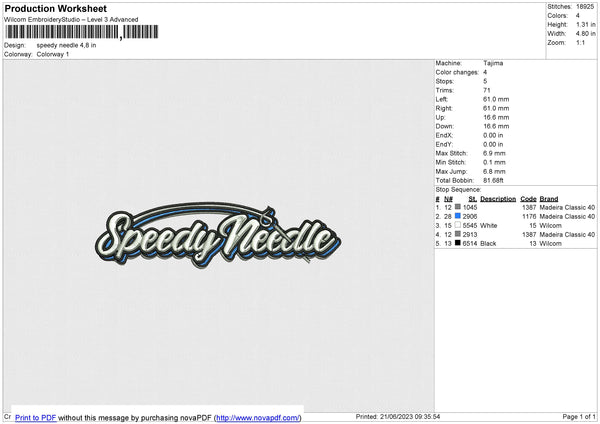Viewport: 600px width, 424px height.
Task: Click the Max Stitch value '6.9 mm'
Action: (494, 153)
